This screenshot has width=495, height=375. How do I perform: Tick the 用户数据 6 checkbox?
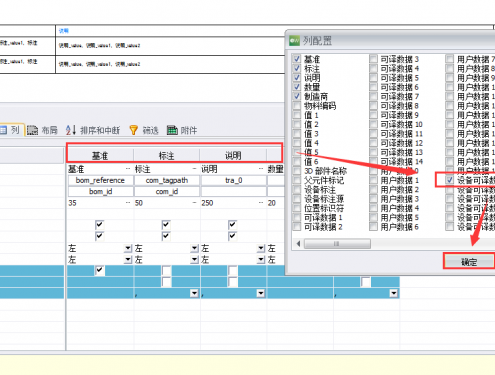click(373, 227)
